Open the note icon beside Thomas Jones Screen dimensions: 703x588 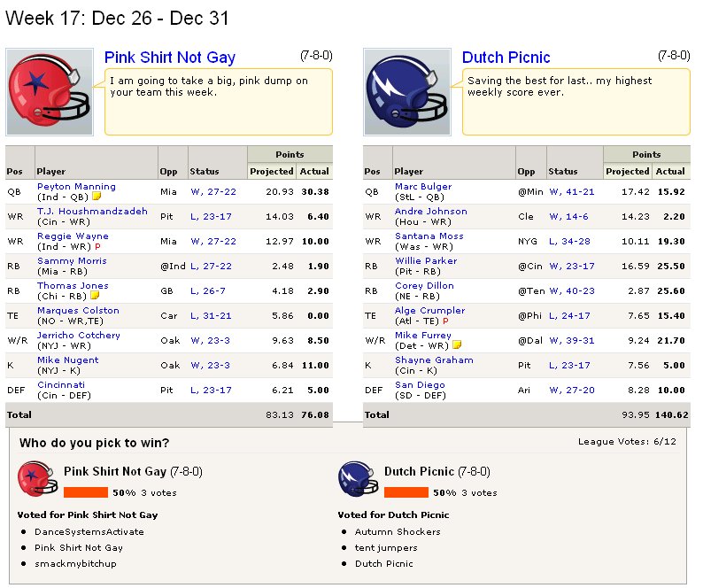tap(95, 296)
